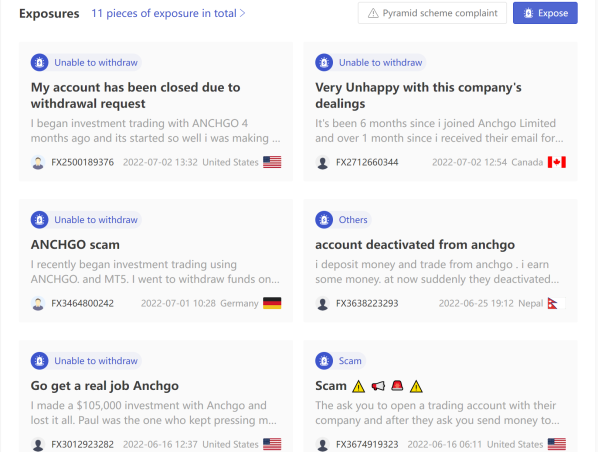Click the blue Expose button
Screen dimensions: 598x452
pyautogui.click(x=545, y=13)
